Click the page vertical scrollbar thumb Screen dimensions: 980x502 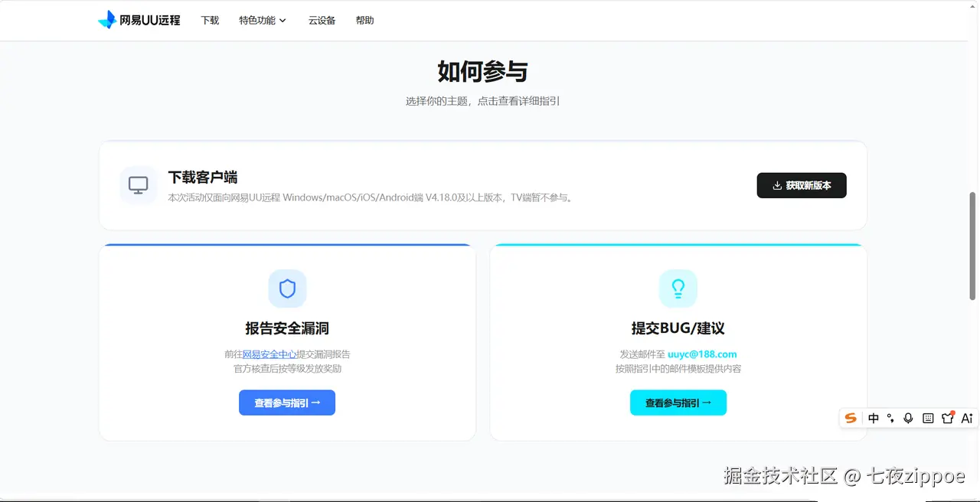coord(973,246)
